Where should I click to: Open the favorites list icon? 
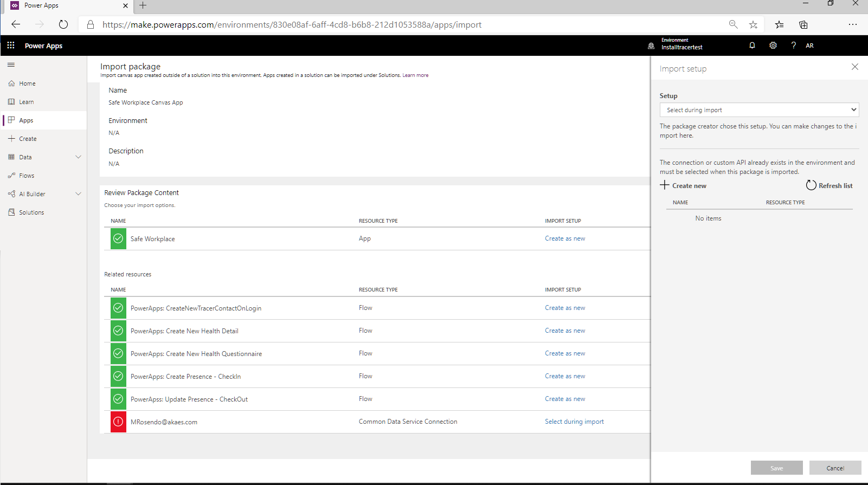779,24
